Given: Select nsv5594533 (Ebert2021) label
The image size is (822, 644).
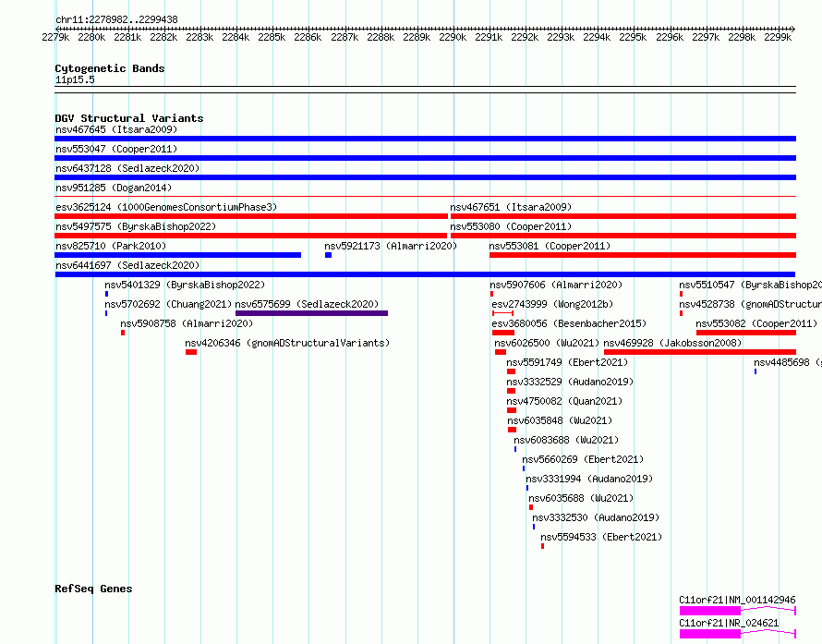Looking at the screenshot, I should [x=601, y=537].
